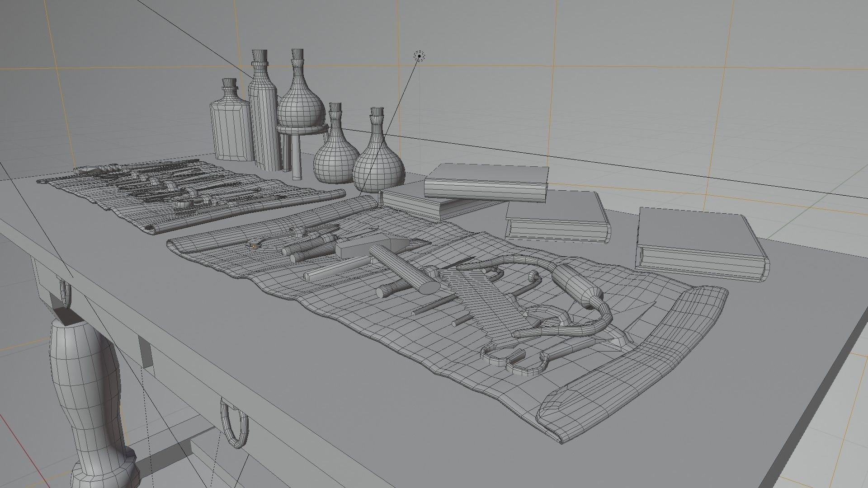Image resolution: width=868 pixels, height=488 pixels.
Task: Select the rightmost round flask near the books
Action: (x=378, y=150)
